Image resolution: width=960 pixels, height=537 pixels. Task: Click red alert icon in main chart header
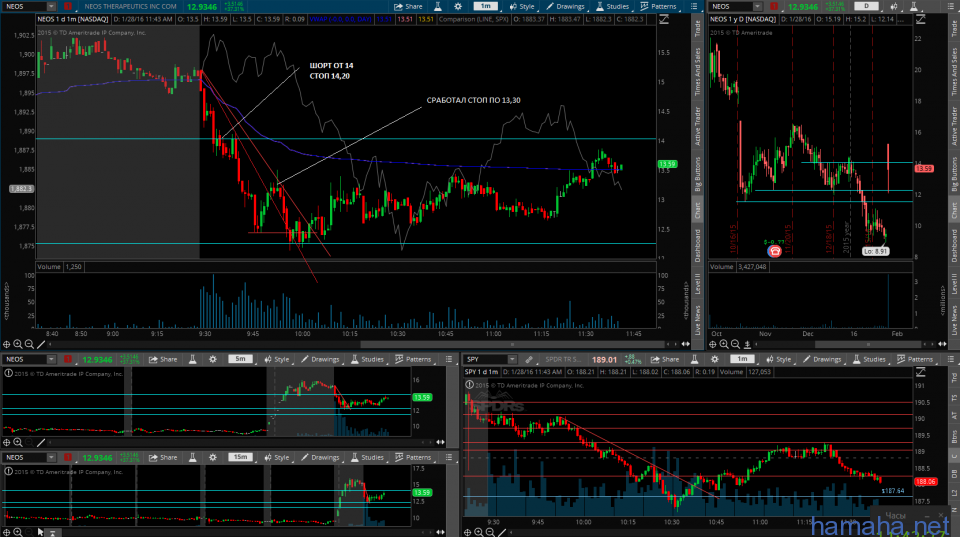tap(68, 6)
